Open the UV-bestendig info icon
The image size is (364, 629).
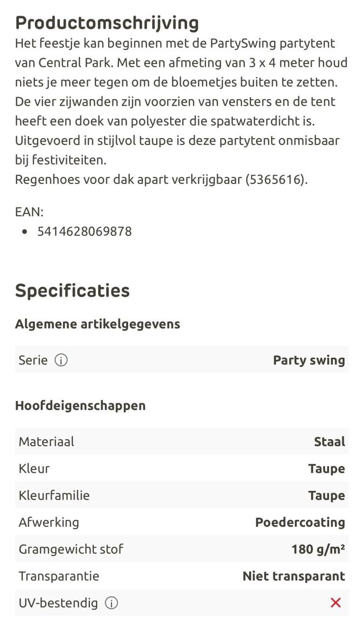coord(112,603)
